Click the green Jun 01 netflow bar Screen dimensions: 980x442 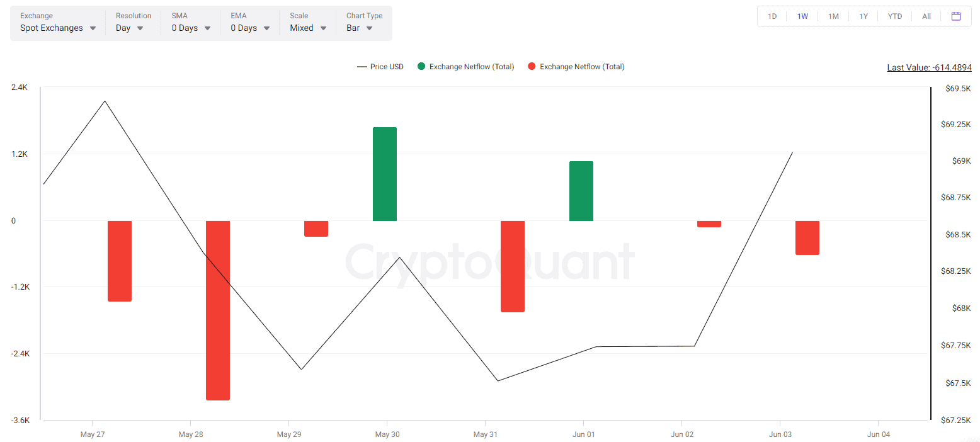[x=581, y=191]
